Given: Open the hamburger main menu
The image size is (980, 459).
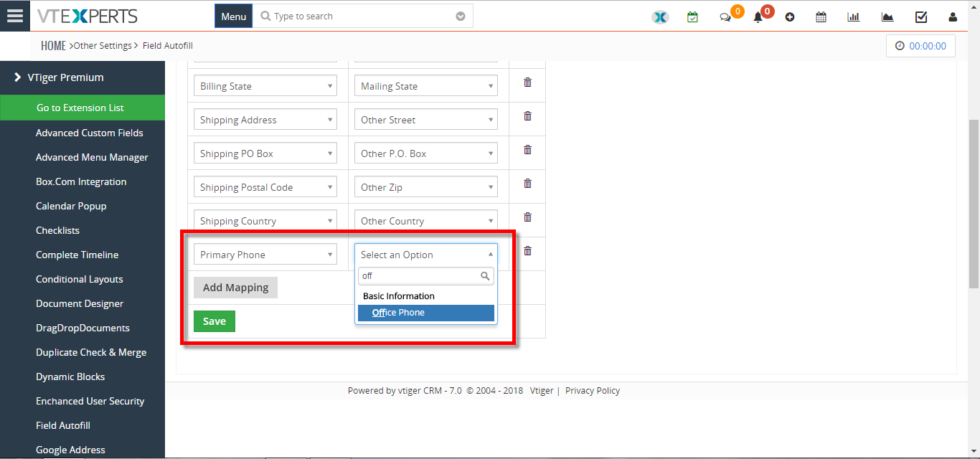Looking at the screenshot, I should pyautogui.click(x=15, y=16).
